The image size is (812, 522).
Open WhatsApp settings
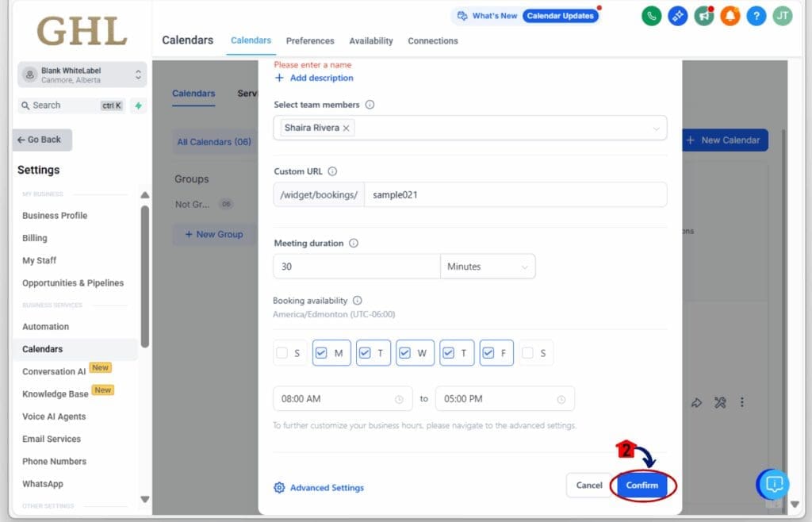click(x=43, y=484)
